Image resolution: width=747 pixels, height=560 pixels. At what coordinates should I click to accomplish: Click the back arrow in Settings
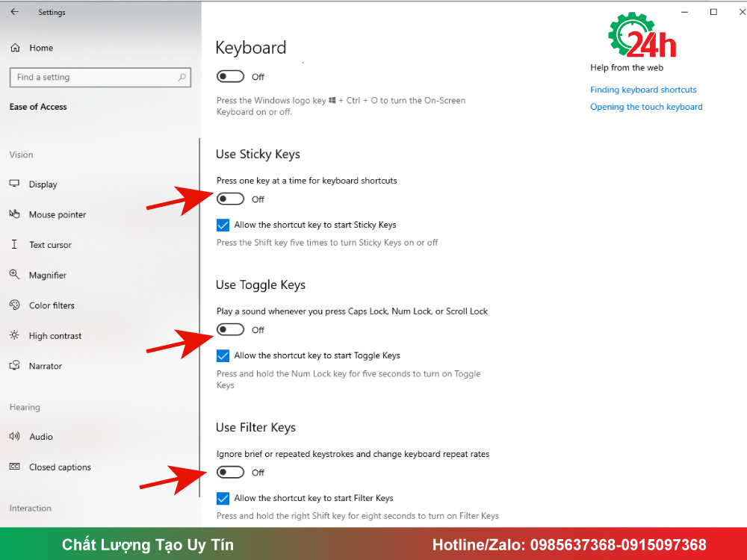point(15,12)
